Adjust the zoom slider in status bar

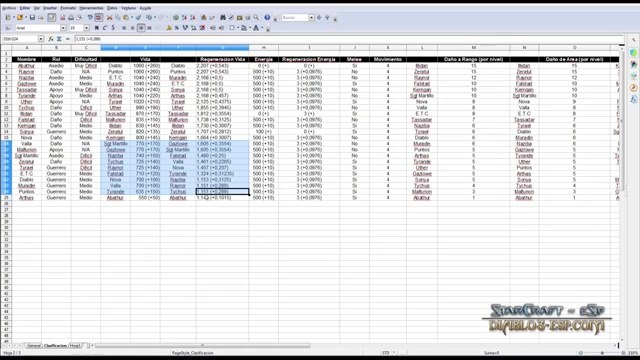click(602, 353)
